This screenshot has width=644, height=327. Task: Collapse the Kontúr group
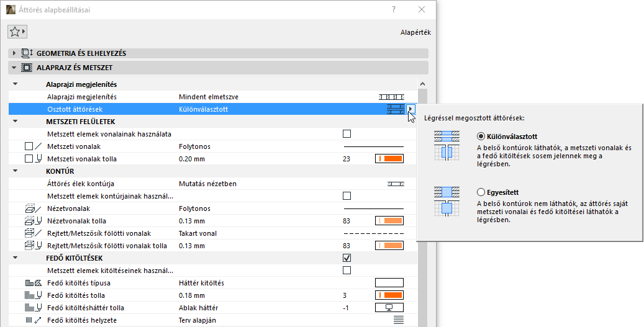[15, 171]
